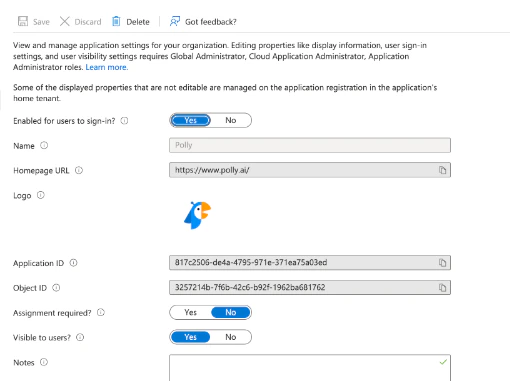Copy the Object ID to clipboard

pos(442,287)
